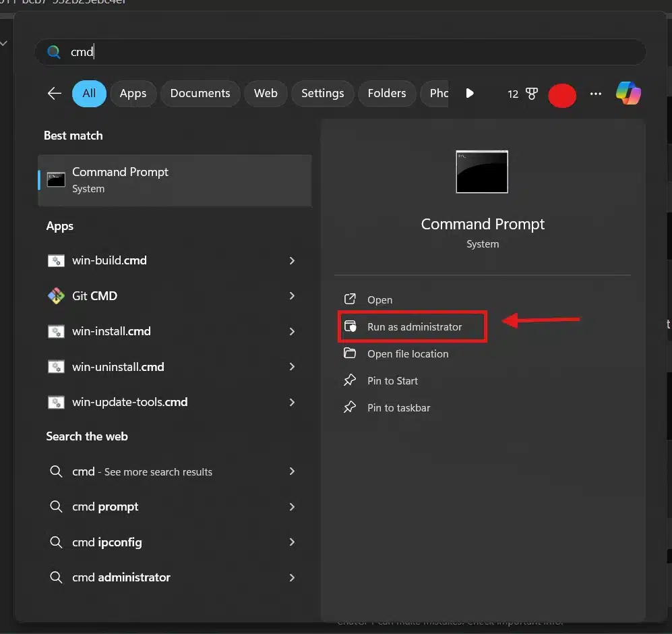Click the Open file location folder icon
The width and height of the screenshot is (672, 634).
tap(350, 353)
